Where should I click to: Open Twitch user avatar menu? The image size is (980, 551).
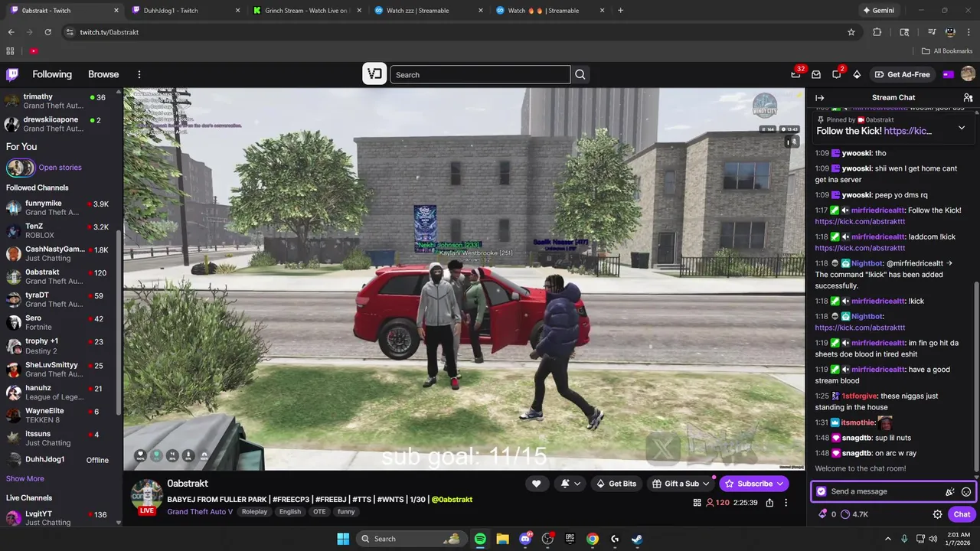coord(968,74)
